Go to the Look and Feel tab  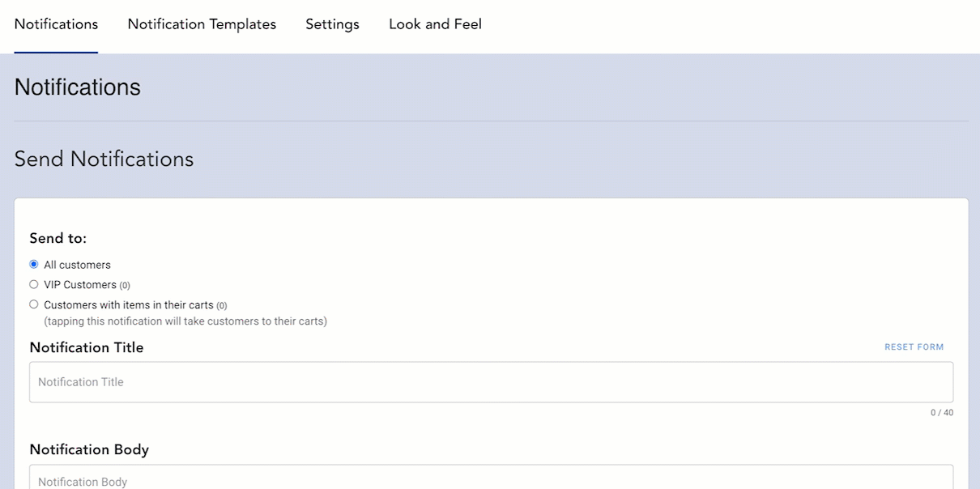point(435,24)
